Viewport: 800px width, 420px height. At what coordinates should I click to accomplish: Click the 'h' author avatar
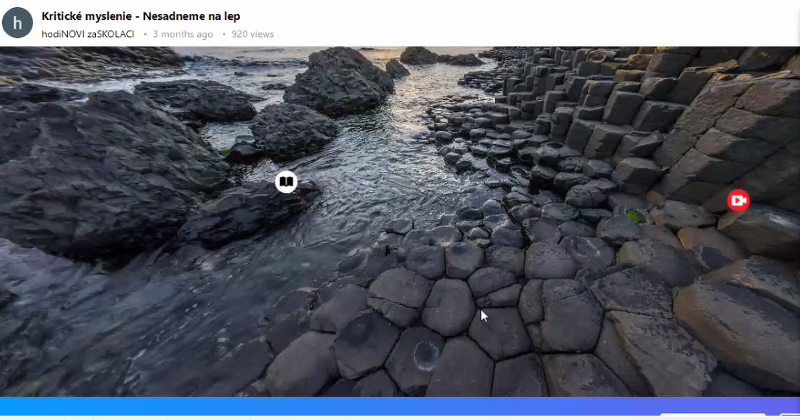pos(17,23)
